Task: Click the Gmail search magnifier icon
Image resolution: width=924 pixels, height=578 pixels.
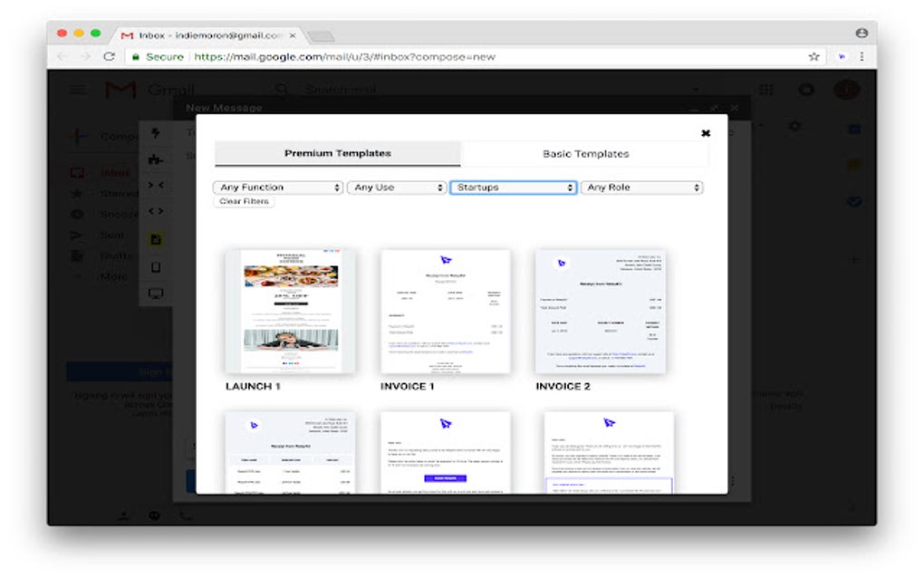Action: pos(282,91)
